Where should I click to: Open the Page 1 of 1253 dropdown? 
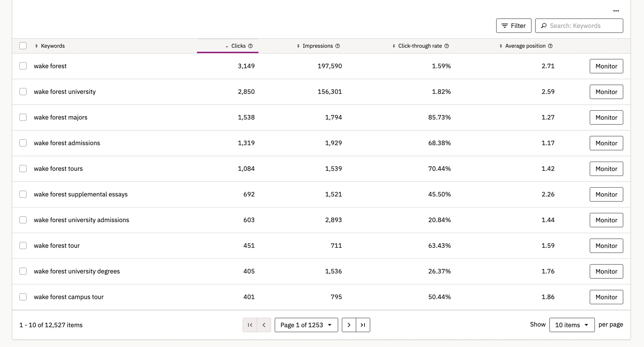306,325
